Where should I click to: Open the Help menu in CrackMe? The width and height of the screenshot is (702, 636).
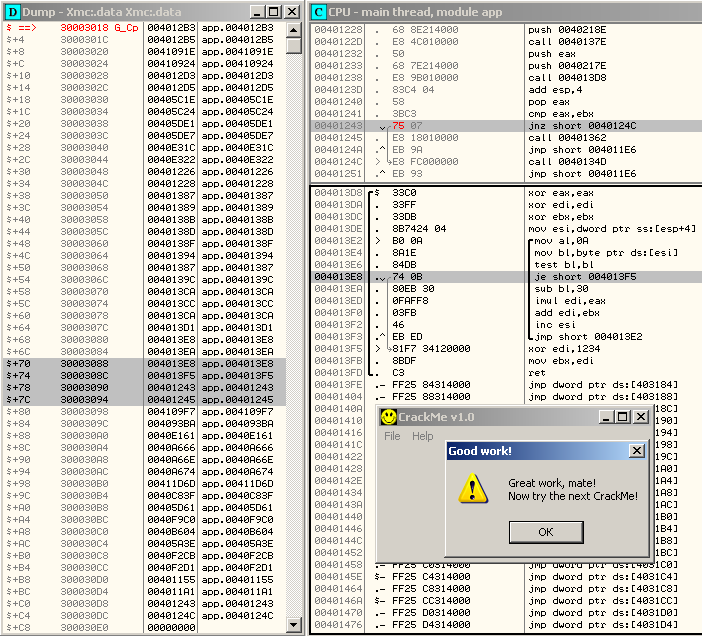click(423, 436)
